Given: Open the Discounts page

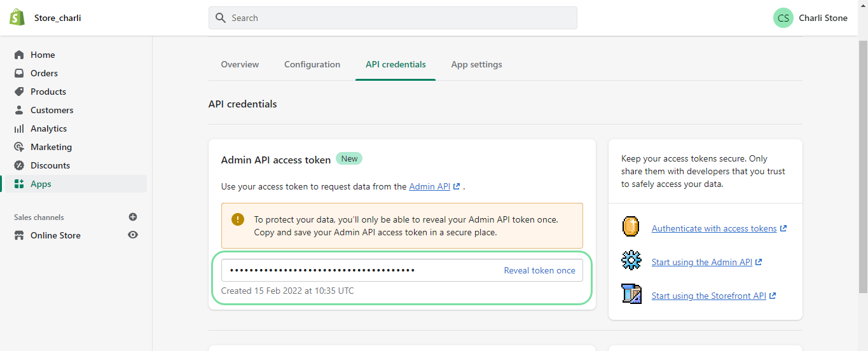Looking at the screenshot, I should 50,165.
